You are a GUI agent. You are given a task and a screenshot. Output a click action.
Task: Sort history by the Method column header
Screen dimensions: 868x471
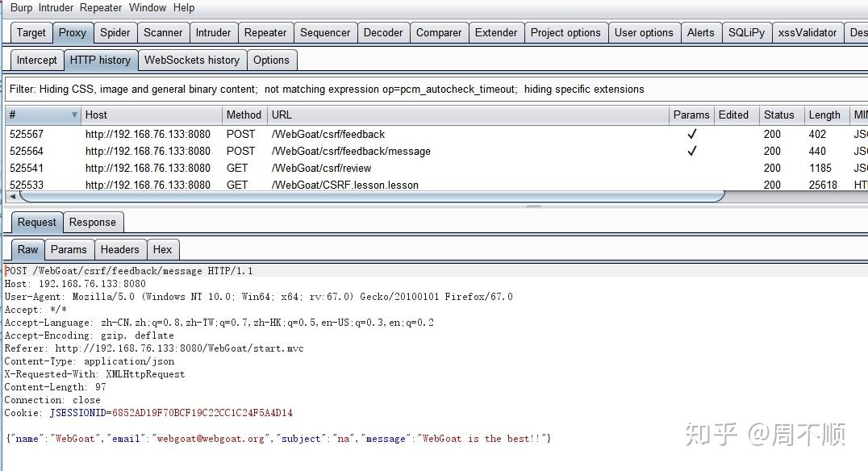243,115
